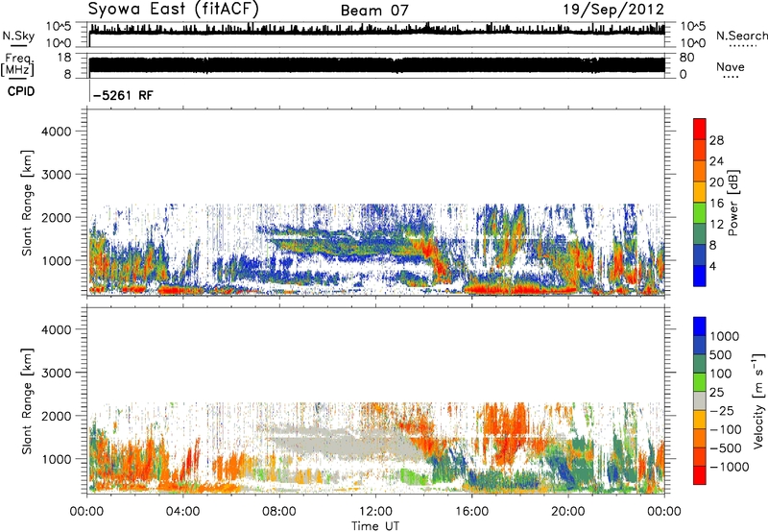Click the "-500" Velocity color bar label
Image resolution: width=768 pixels, height=532 pixels.
726,447
